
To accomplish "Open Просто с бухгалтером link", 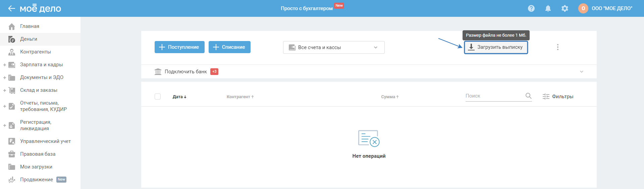I will pyautogui.click(x=307, y=8).
